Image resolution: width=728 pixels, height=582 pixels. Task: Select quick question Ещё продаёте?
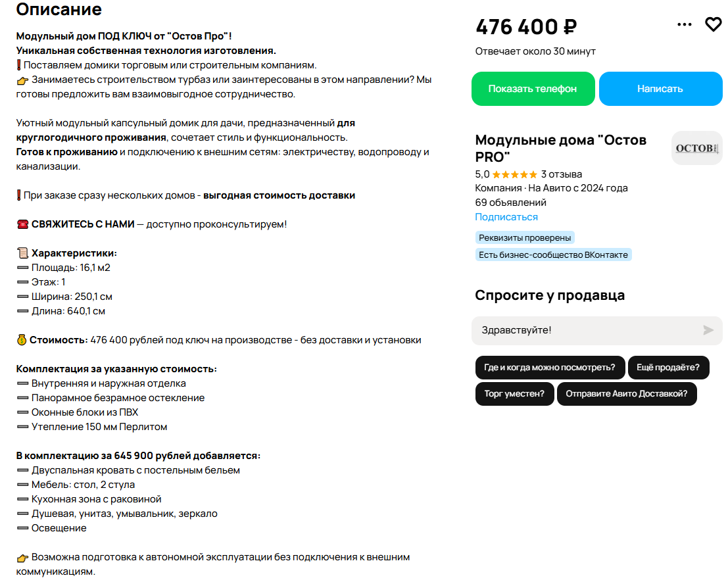pyautogui.click(x=668, y=368)
